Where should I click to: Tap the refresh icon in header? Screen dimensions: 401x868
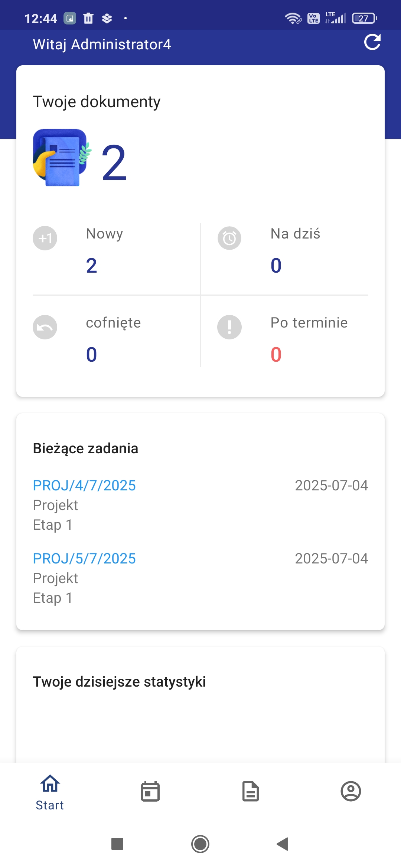pos(372,42)
